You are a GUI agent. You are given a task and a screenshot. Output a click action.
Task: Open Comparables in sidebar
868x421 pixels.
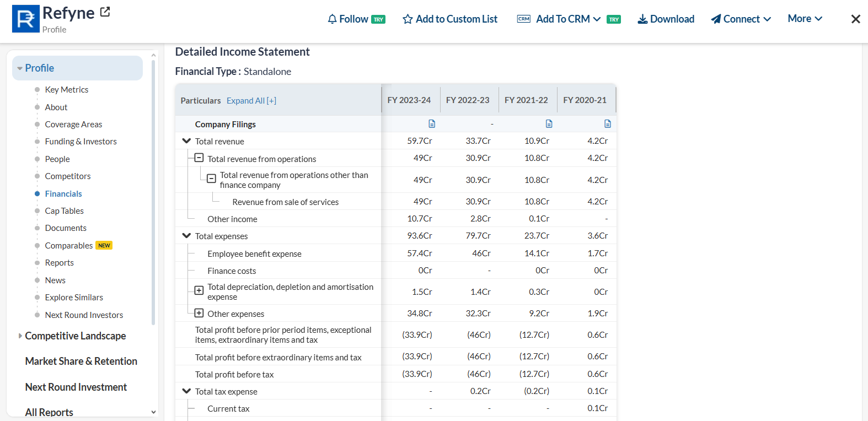tap(69, 246)
